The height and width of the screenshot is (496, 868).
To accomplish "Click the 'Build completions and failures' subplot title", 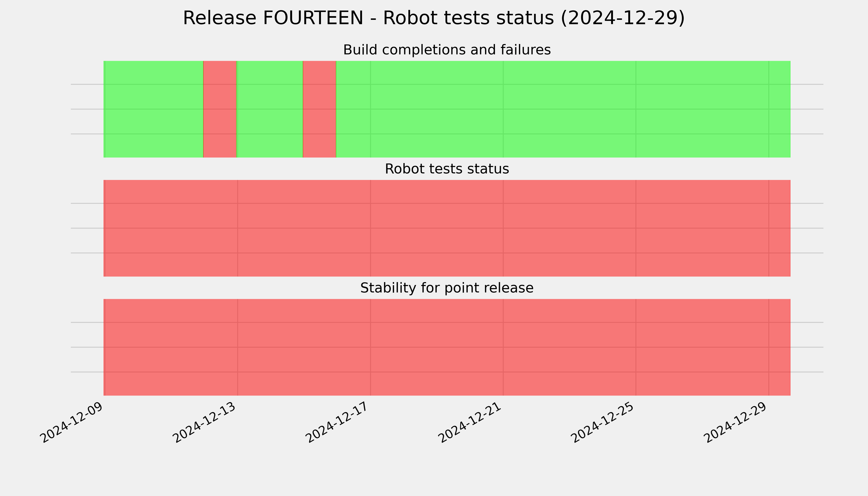I will [447, 50].
